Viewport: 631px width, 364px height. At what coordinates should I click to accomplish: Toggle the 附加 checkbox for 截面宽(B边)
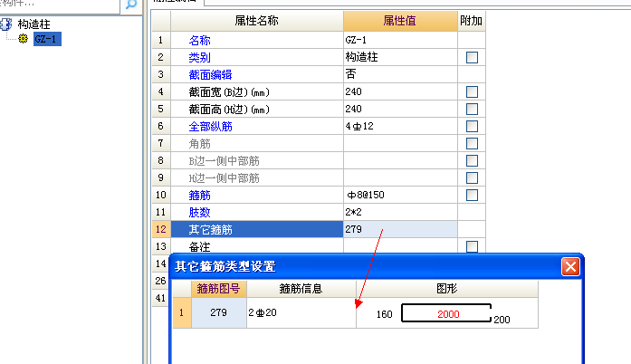(x=472, y=91)
